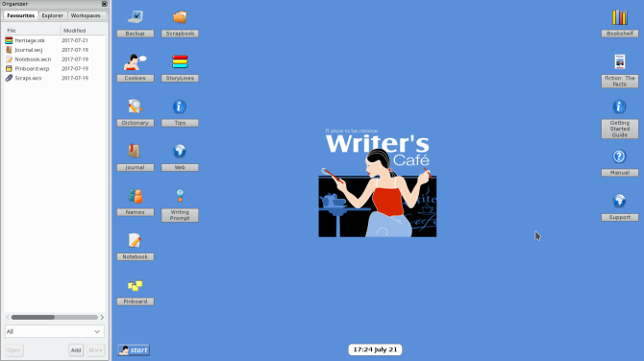Launch the Names people icon
The width and height of the screenshot is (644, 361).
(136, 196)
